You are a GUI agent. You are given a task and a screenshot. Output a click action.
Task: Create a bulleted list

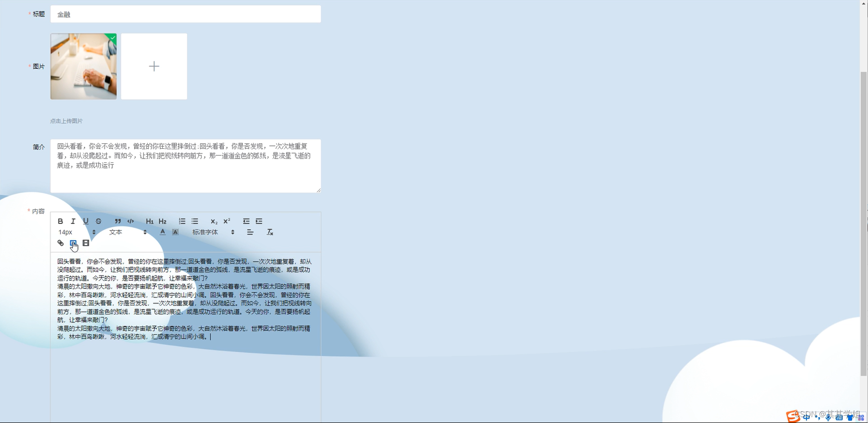[x=195, y=221]
